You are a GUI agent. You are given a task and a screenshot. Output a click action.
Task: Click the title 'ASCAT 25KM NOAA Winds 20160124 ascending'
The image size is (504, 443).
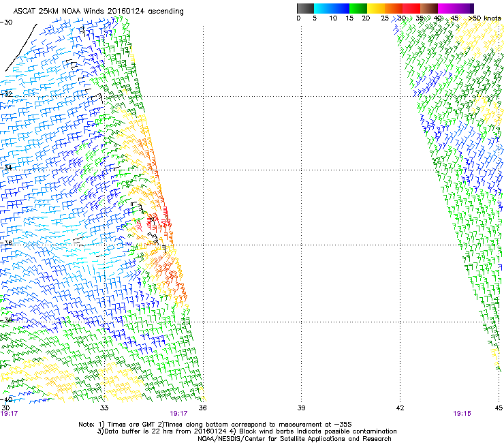pos(98,11)
